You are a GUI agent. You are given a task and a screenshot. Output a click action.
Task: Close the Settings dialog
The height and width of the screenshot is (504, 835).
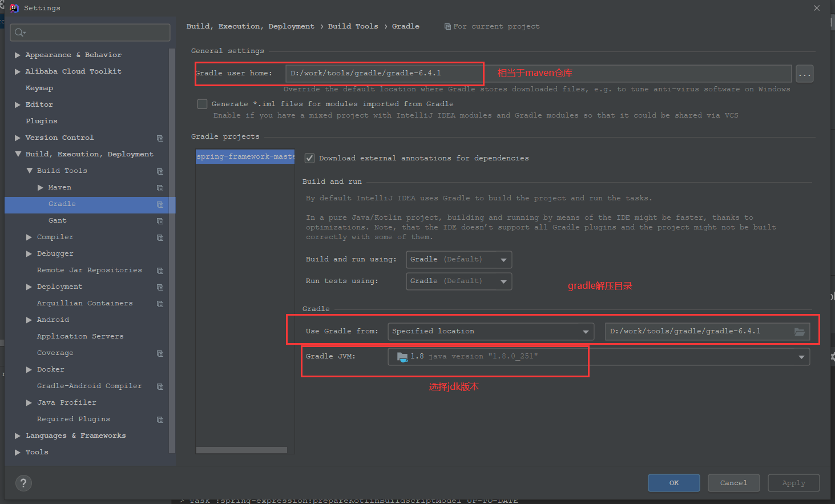point(817,8)
